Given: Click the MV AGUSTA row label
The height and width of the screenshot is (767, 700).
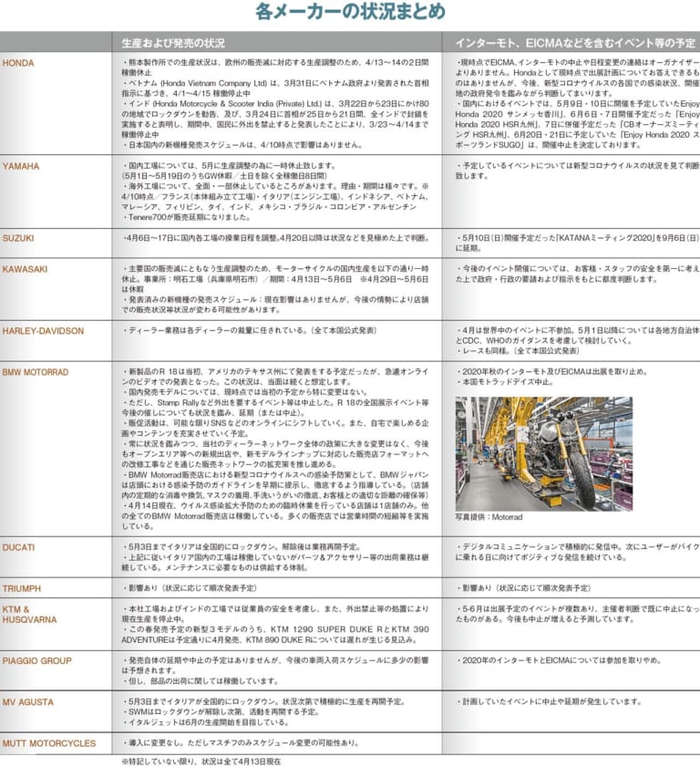Looking at the screenshot, I should (x=28, y=702).
